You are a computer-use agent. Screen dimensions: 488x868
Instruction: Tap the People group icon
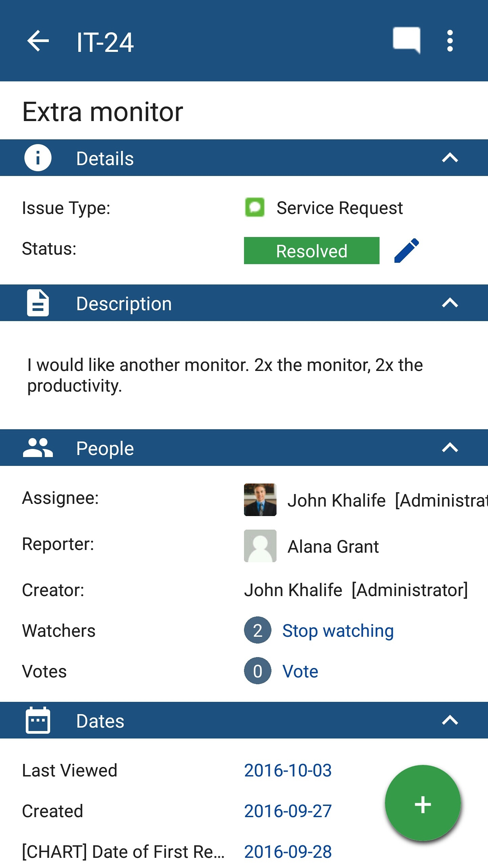click(38, 448)
